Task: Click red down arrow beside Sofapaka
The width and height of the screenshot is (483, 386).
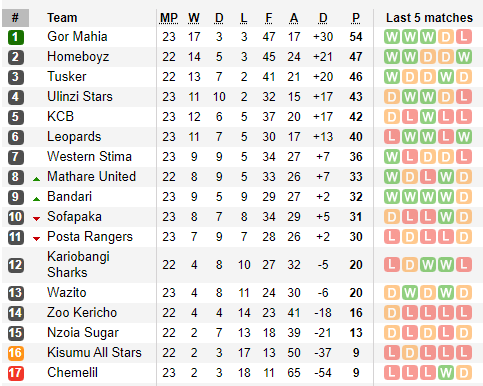Action: [37, 219]
